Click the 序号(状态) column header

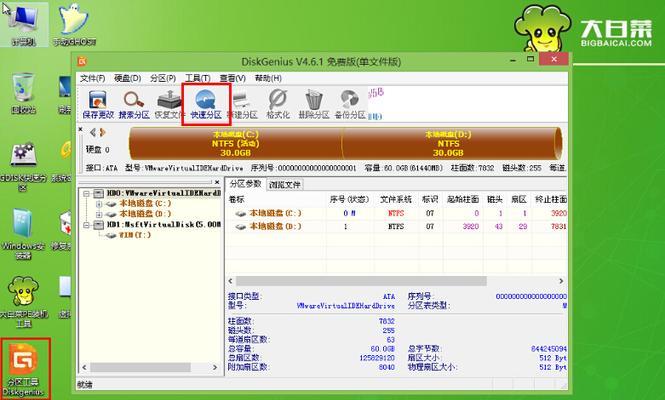click(x=350, y=199)
